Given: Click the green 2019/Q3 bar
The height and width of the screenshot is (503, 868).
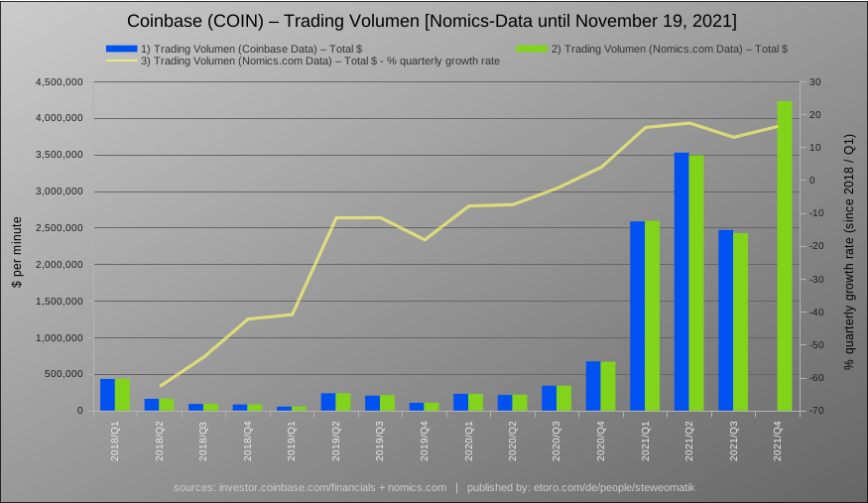Looking at the screenshot, I should click(388, 403).
